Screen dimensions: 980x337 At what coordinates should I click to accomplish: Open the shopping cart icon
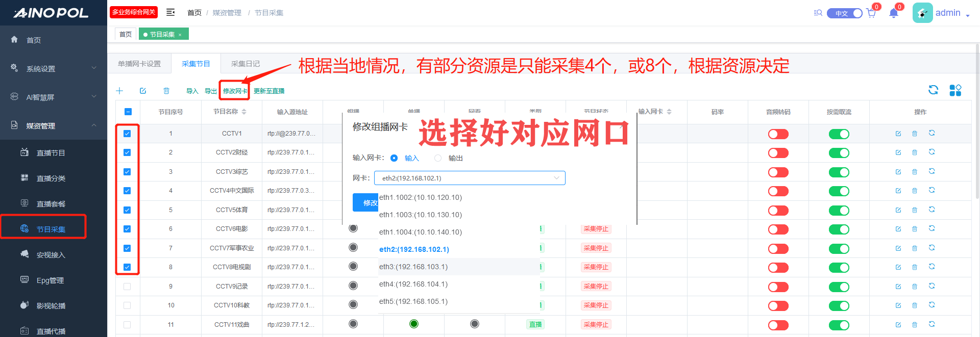[871, 13]
